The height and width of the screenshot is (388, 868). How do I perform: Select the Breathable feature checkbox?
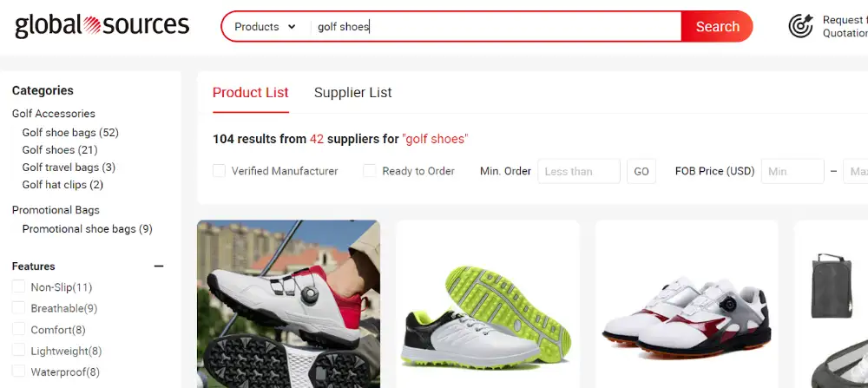point(19,308)
